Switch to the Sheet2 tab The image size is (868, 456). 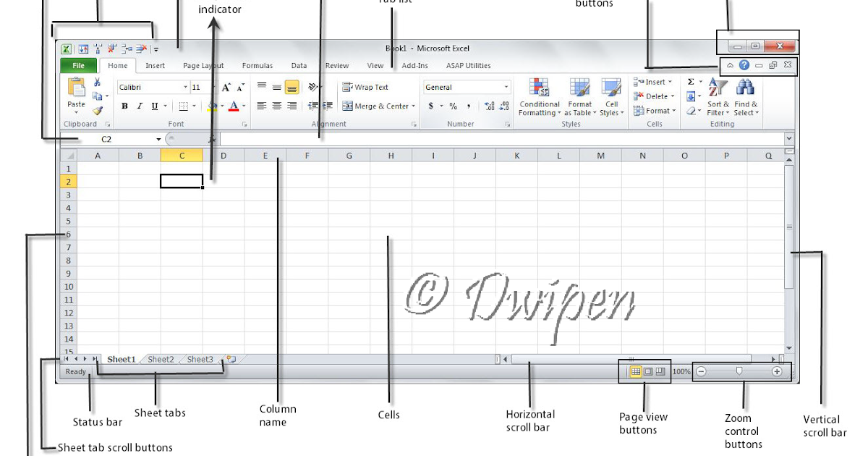(x=161, y=358)
